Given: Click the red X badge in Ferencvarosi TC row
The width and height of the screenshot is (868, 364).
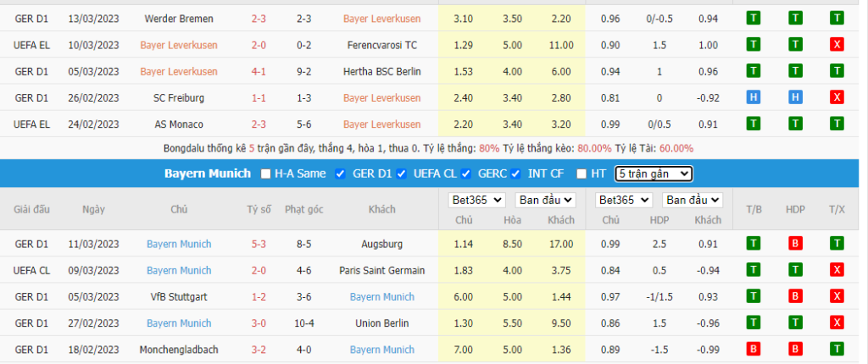Looking at the screenshot, I should pos(837,45).
